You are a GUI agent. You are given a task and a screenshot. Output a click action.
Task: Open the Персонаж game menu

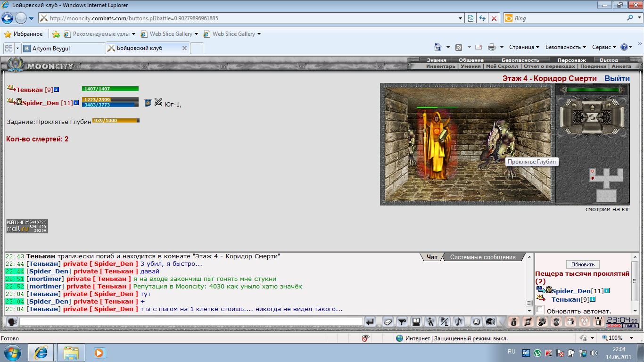pyautogui.click(x=572, y=60)
